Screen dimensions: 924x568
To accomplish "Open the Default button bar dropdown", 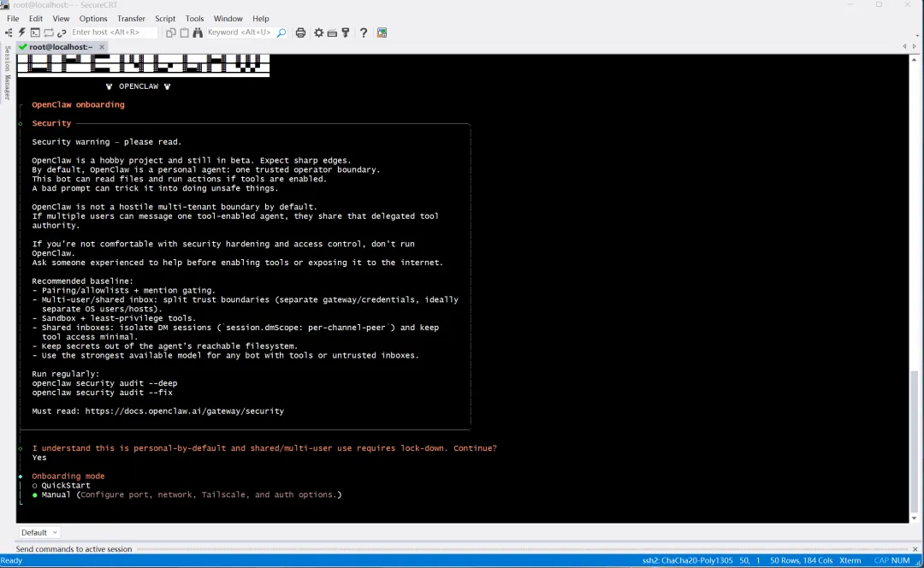I will (x=38, y=533).
